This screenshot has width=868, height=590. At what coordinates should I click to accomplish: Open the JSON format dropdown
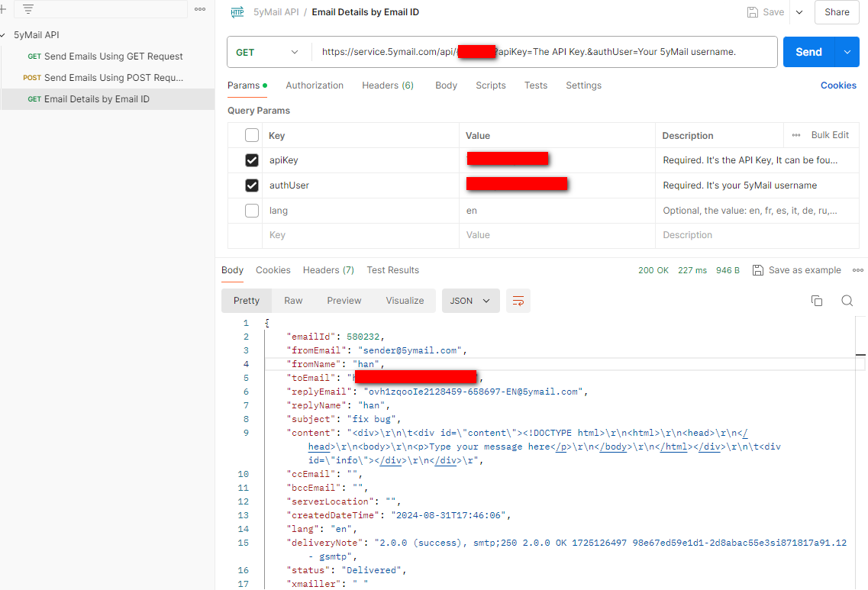[470, 301]
